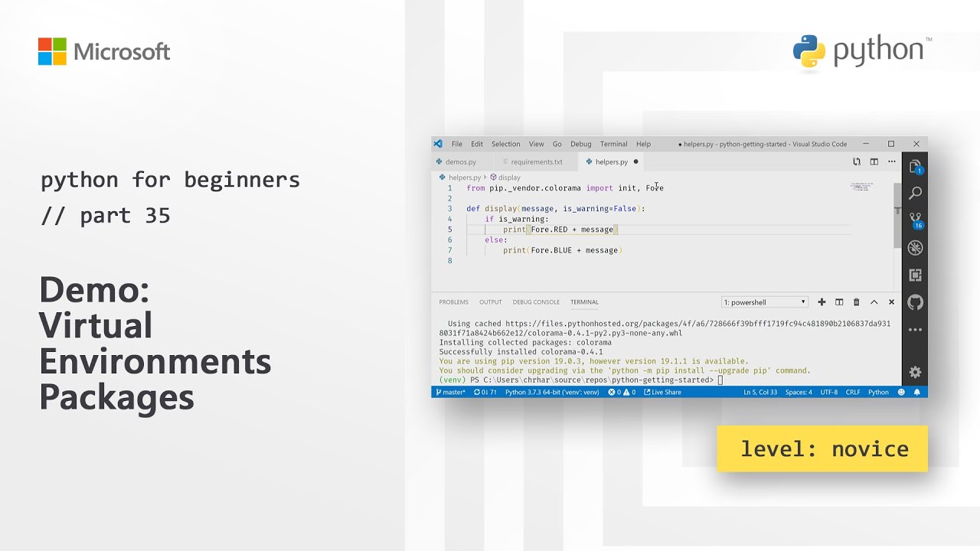Image resolution: width=980 pixels, height=551 pixels.
Task: Close the terminal panel
Action: coord(891,302)
